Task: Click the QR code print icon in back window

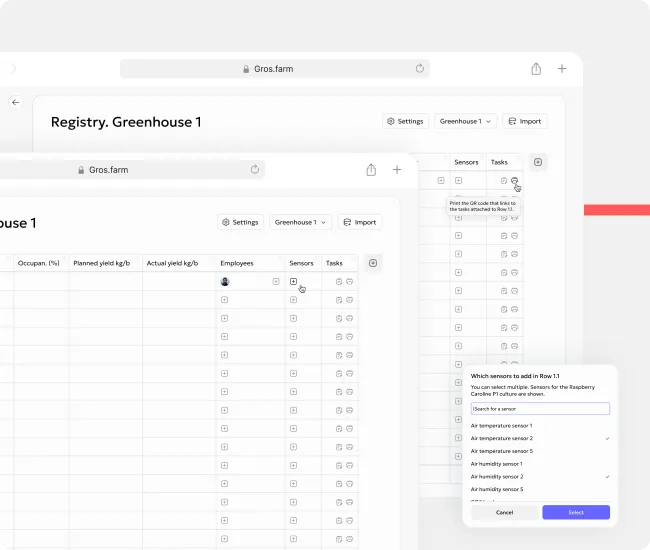Action: pyautogui.click(x=515, y=181)
